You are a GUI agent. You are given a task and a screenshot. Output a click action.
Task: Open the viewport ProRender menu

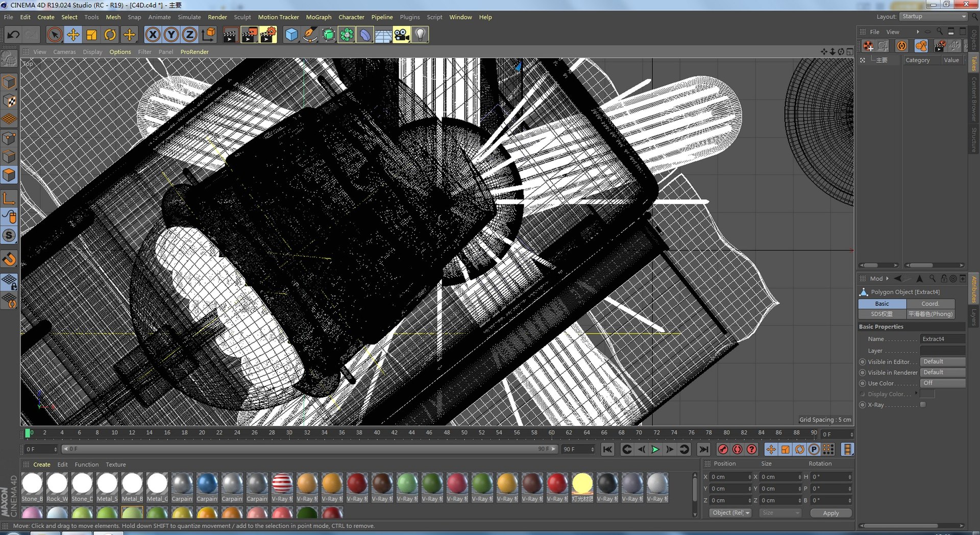pos(194,52)
